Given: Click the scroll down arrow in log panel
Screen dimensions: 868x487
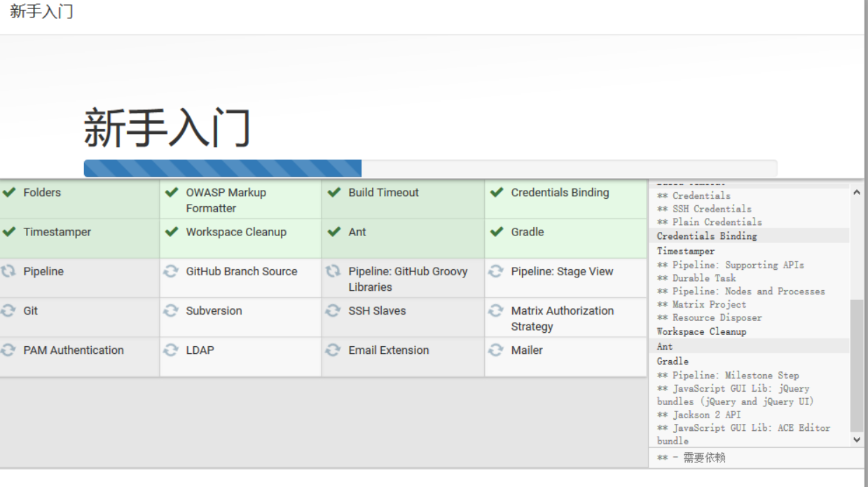Looking at the screenshot, I should tap(857, 439).
